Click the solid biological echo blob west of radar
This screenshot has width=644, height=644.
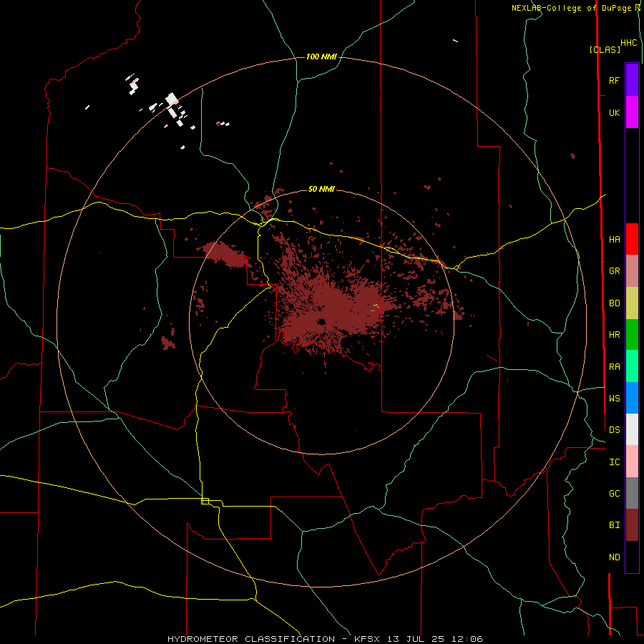tap(225, 254)
